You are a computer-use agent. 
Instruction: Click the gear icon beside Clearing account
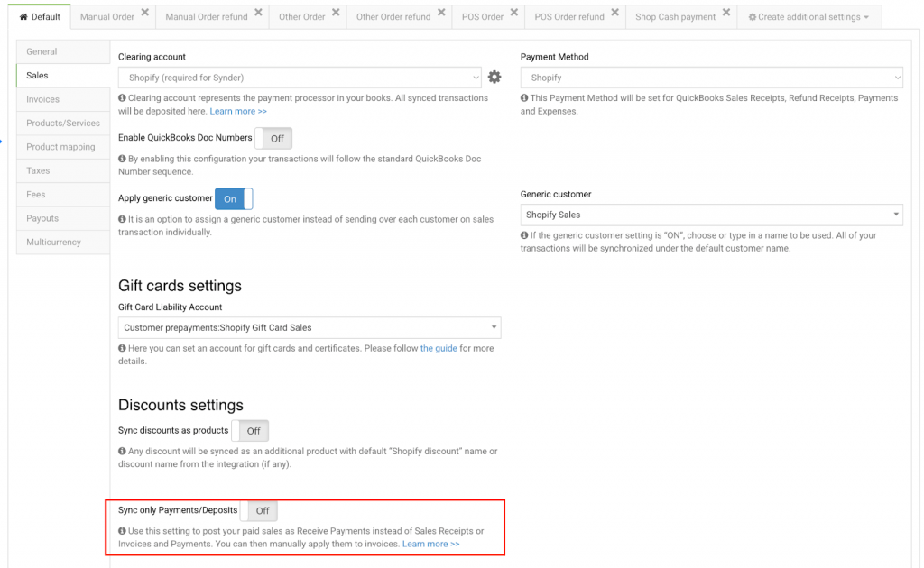click(x=494, y=78)
